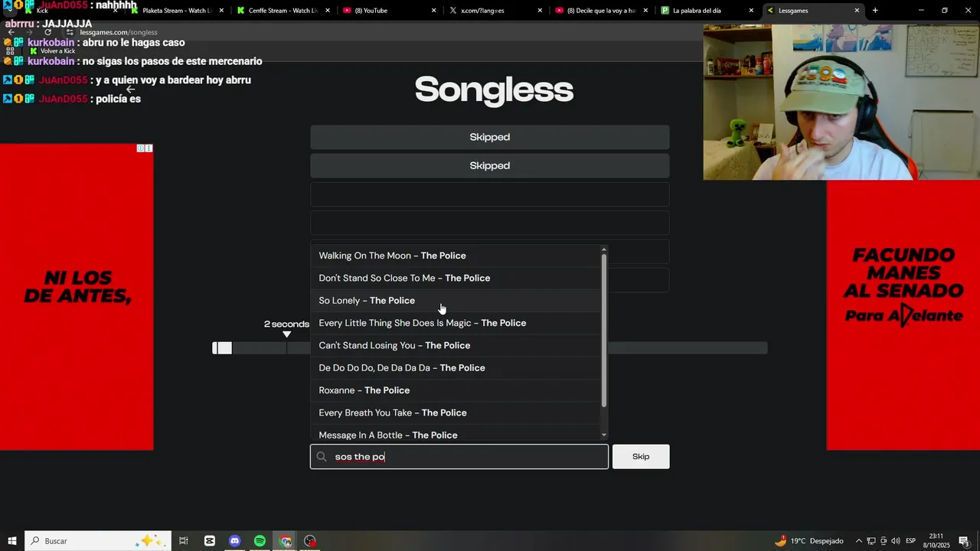
Task: Open Spotify from the taskbar
Action: [260, 541]
